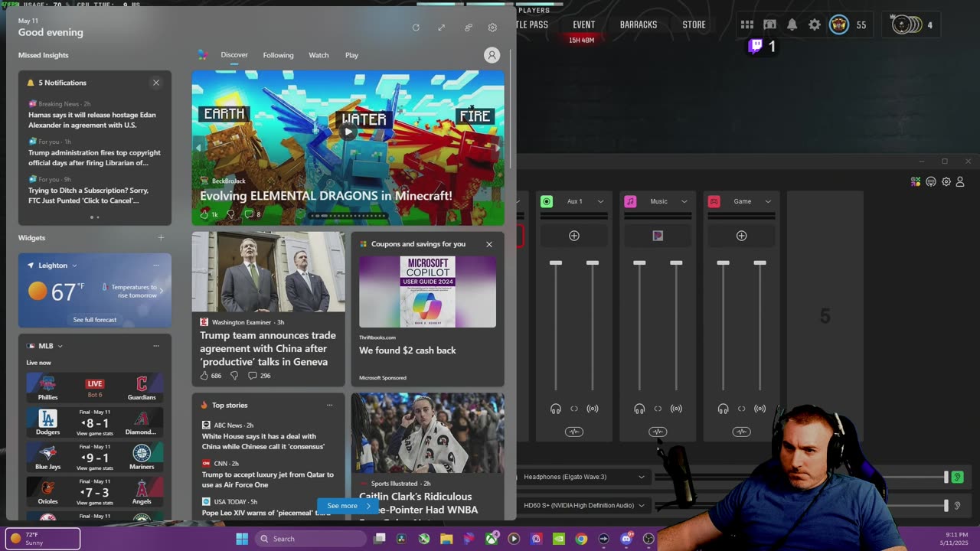
Task: Switch to Watch tab
Action: [318, 55]
